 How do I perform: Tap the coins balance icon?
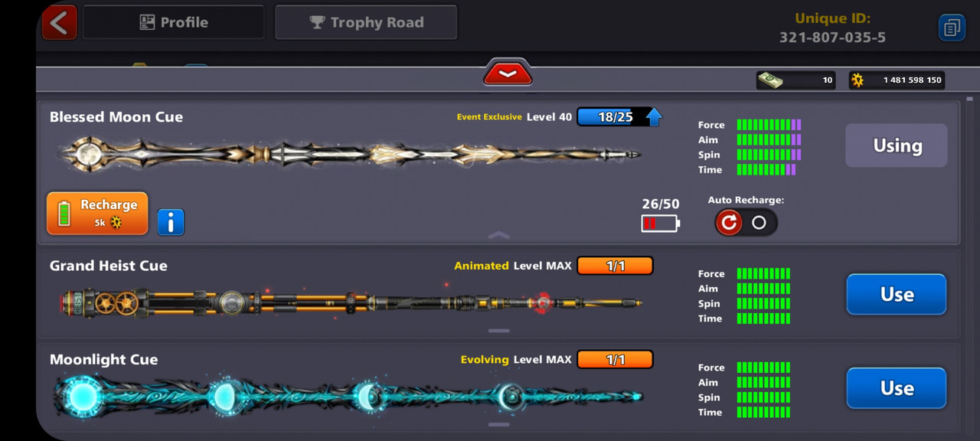(x=857, y=80)
